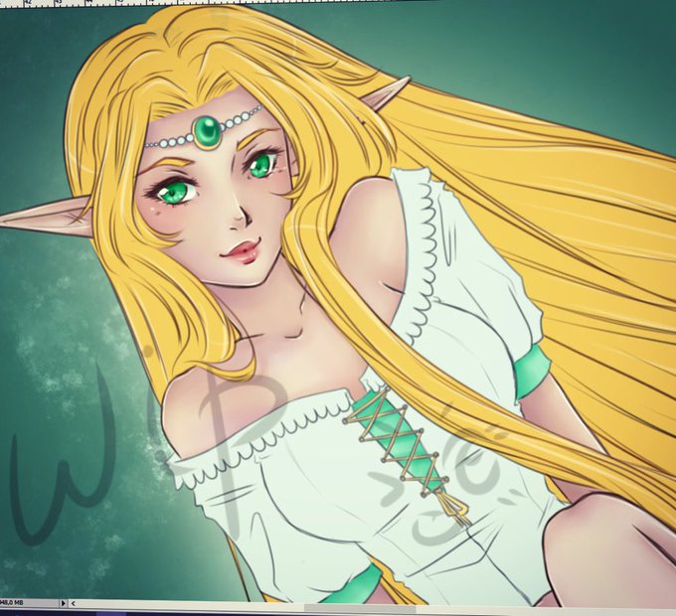Click the horizontal ruler at the "42" mark
676x616 pixels.
[x=29, y=3]
